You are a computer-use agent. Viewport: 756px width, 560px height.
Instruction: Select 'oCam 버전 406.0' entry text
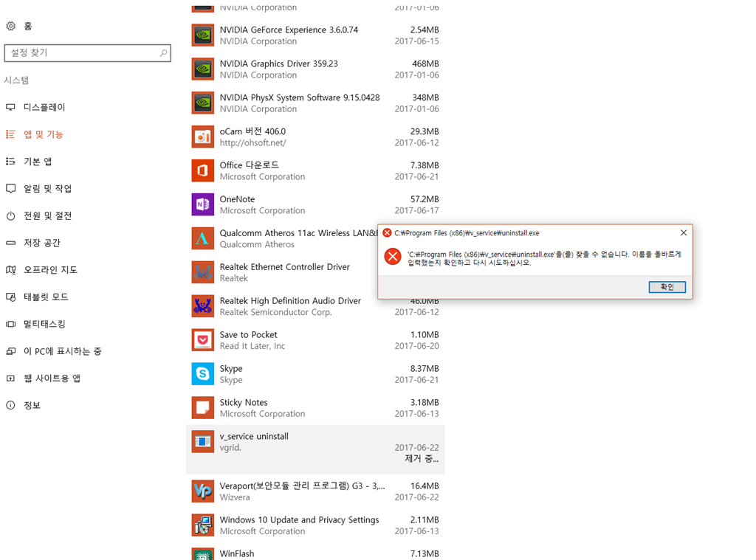pyautogui.click(x=252, y=131)
